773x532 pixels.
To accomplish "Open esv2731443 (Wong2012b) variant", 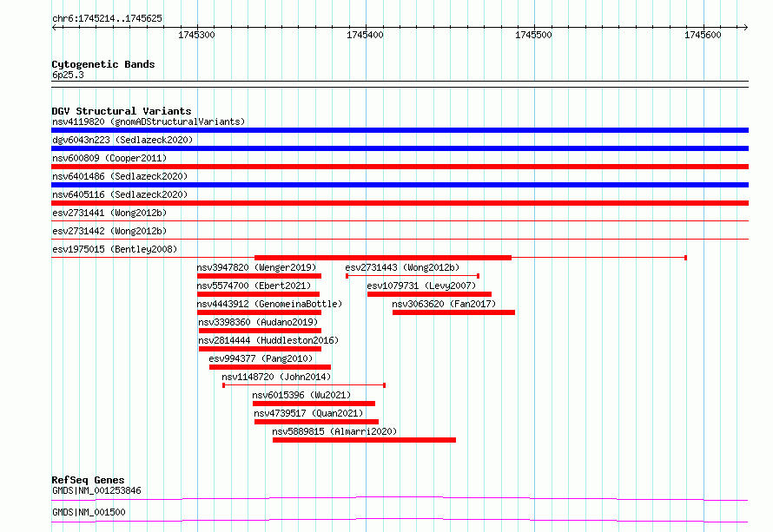I will 402,267.
